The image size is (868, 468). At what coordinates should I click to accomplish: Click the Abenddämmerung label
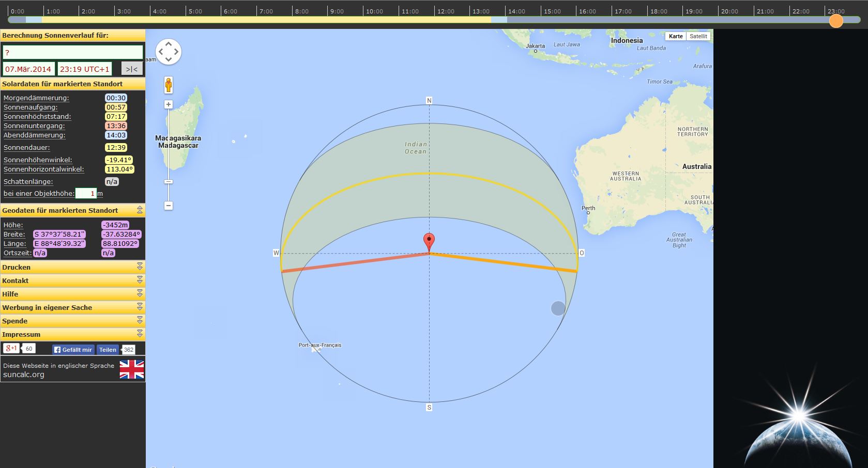(35, 135)
